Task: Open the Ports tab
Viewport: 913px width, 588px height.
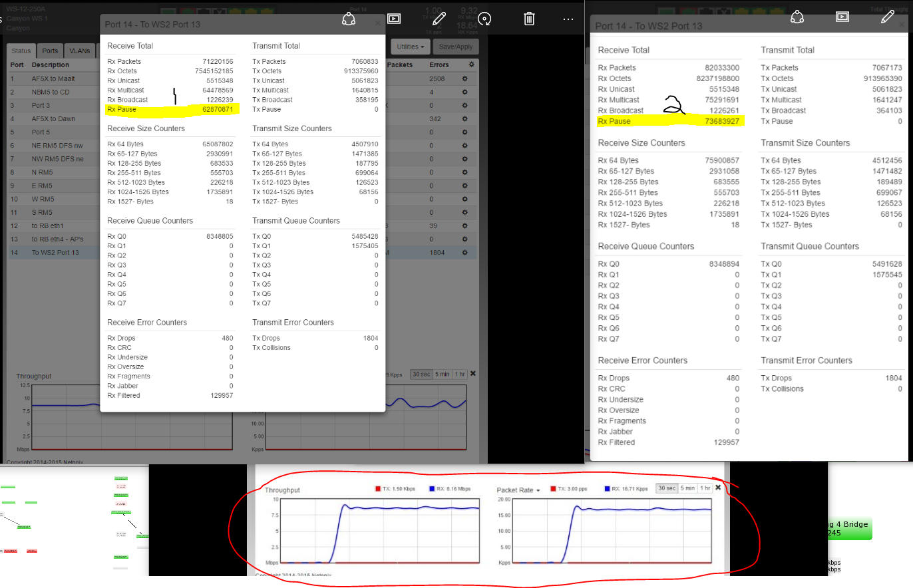Action: click(50, 51)
